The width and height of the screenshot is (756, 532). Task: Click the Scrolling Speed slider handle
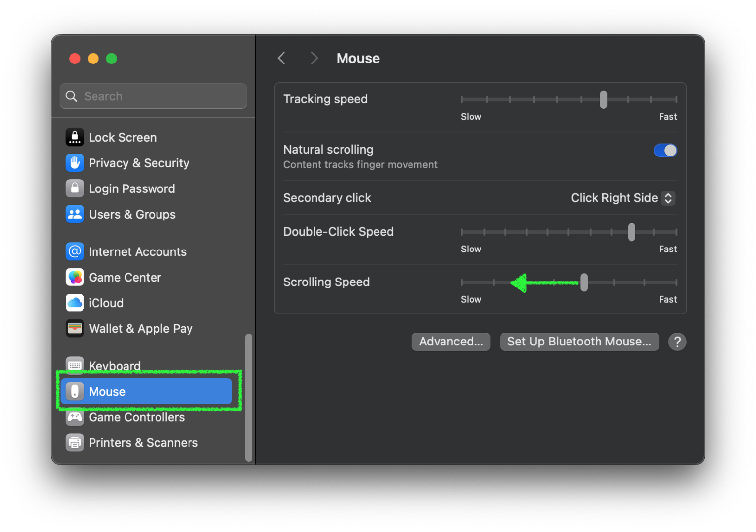pos(584,282)
